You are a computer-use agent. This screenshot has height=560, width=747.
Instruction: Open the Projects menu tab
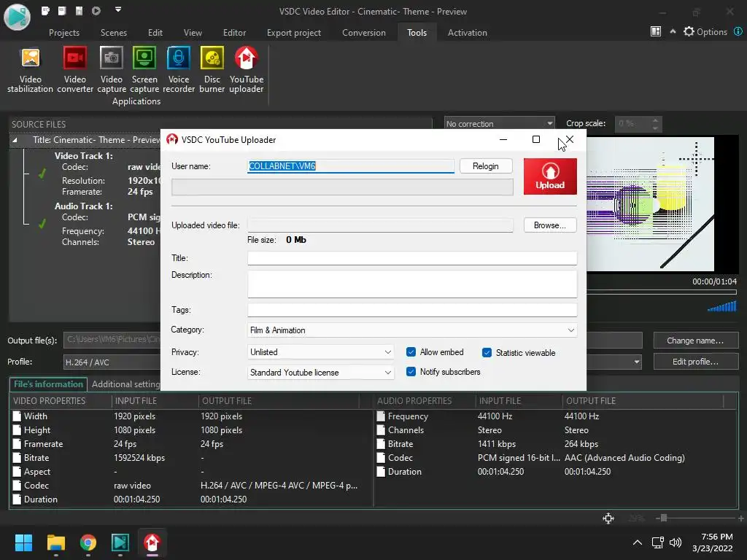pos(64,32)
